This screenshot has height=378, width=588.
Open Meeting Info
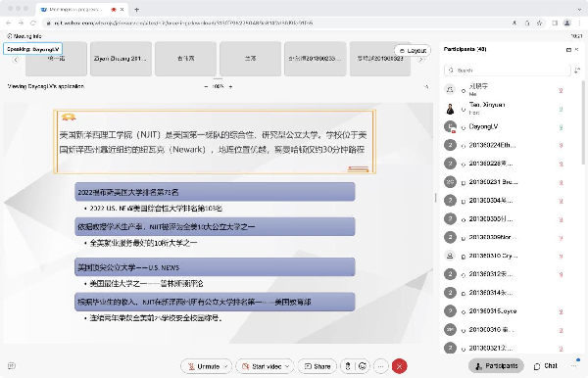(x=24, y=36)
